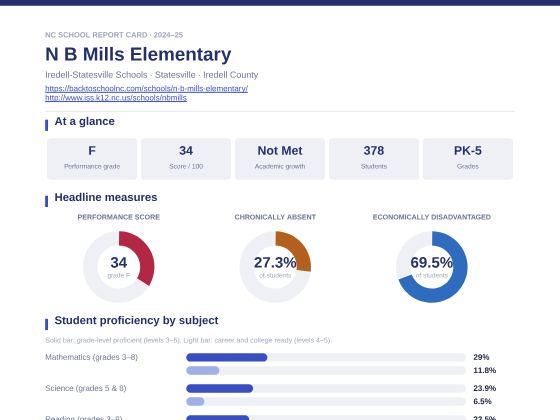Click the At a glance heading
The image size is (560, 420).
tap(85, 121)
